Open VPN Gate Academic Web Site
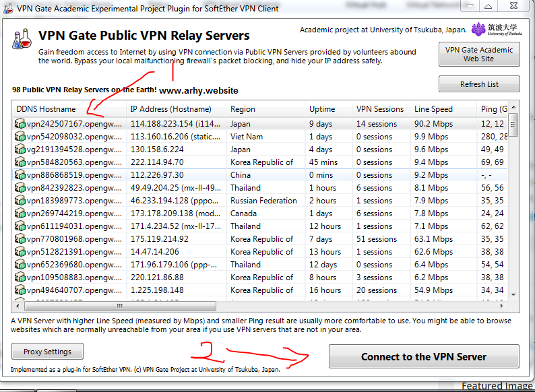 click(479, 55)
